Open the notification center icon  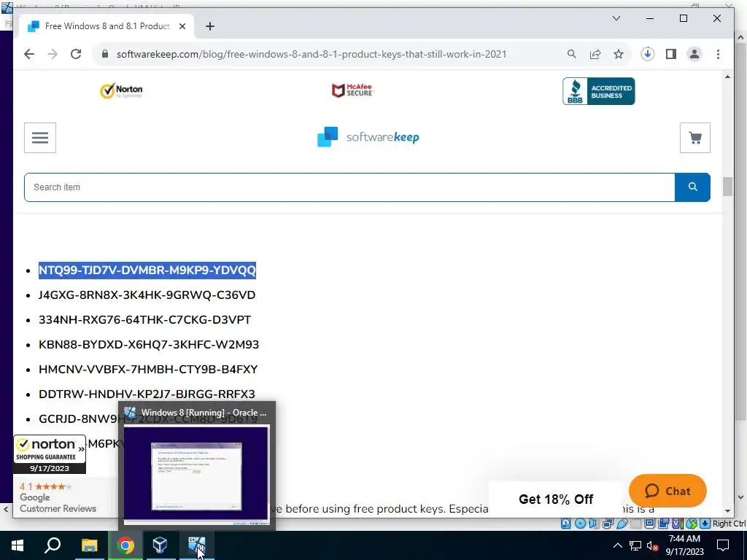pos(723,545)
